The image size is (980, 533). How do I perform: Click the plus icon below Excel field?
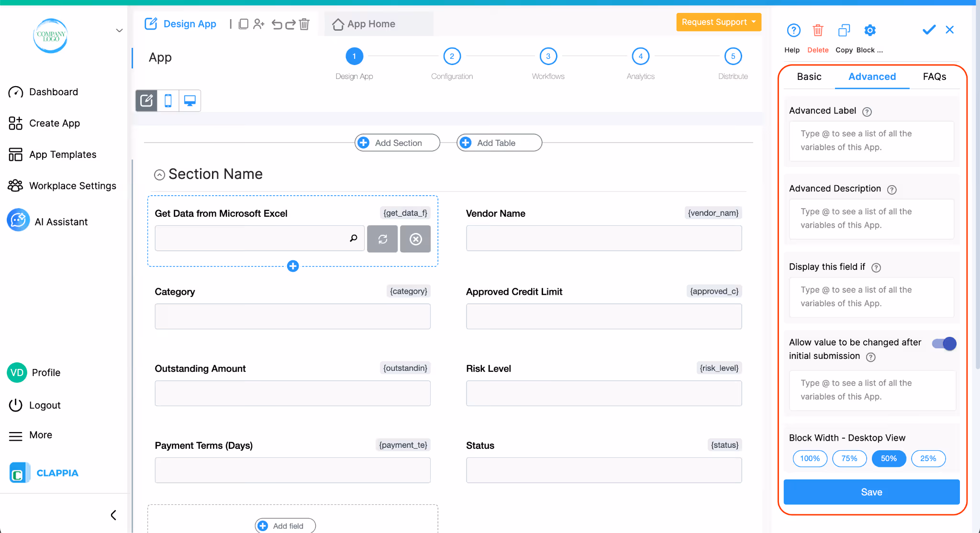293,266
